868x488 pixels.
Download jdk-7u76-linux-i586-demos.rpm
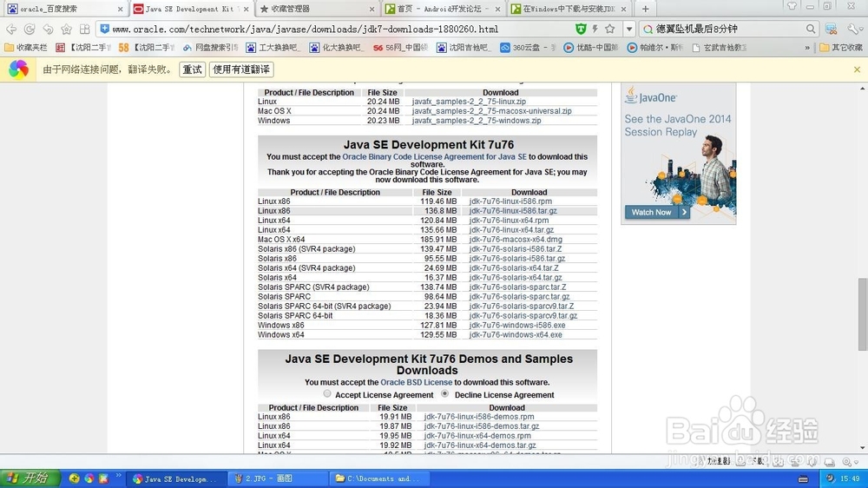tap(479, 417)
